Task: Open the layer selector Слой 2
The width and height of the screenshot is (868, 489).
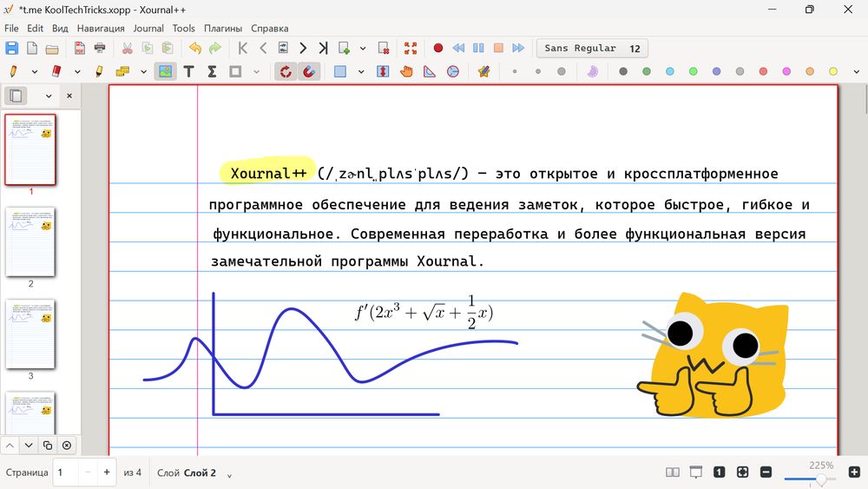Action: click(194, 473)
